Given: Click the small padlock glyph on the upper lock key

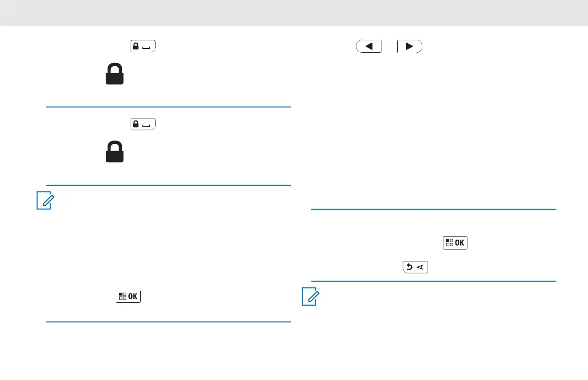Looking at the screenshot, I should tap(136, 47).
